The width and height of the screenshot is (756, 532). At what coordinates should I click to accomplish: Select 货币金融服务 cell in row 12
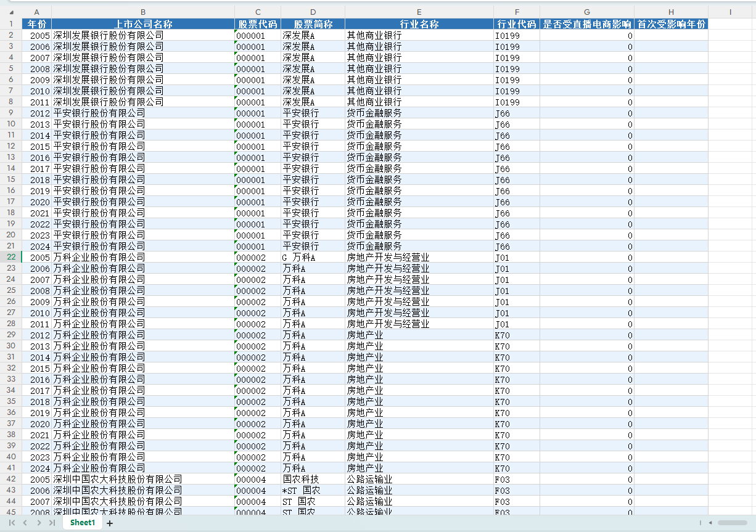click(x=419, y=146)
